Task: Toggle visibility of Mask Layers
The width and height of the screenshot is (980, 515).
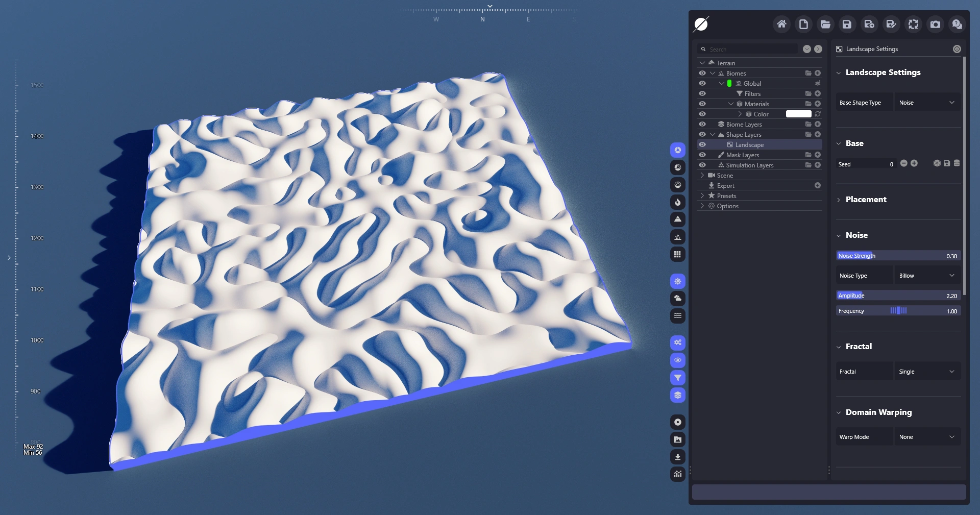Action: point(702,155)
